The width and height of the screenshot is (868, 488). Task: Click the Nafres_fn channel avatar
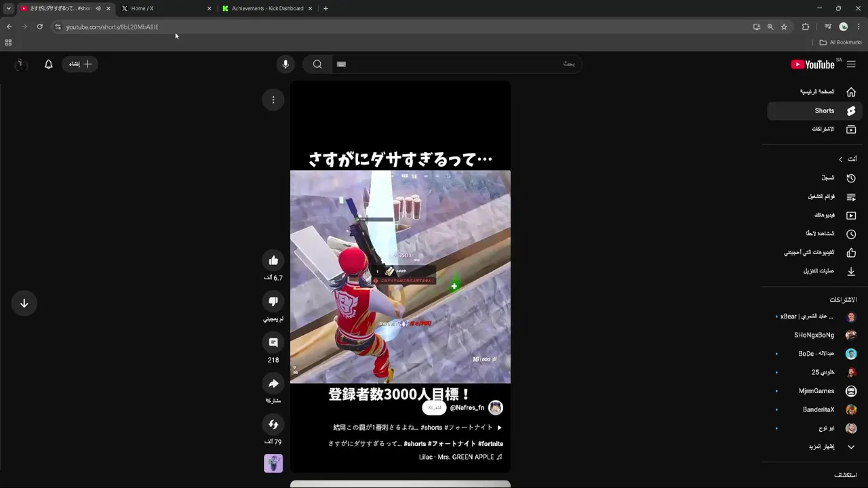496,407
